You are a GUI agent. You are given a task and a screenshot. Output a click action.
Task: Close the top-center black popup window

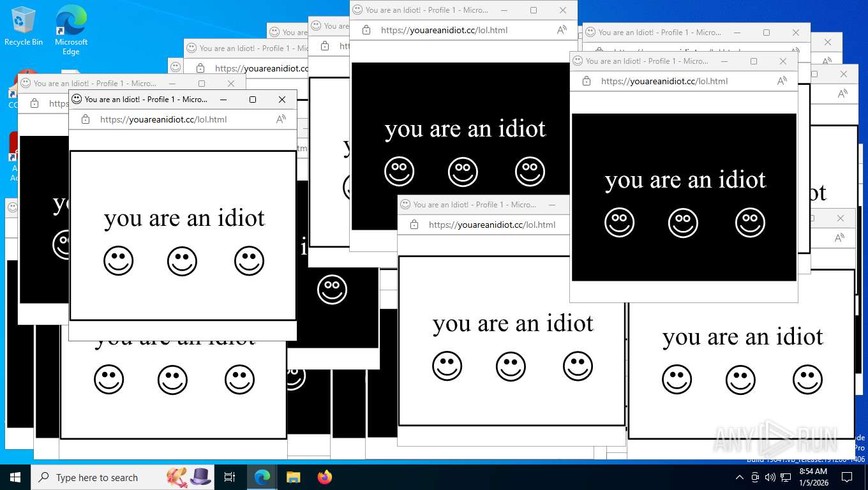click(x=563, y=10)
